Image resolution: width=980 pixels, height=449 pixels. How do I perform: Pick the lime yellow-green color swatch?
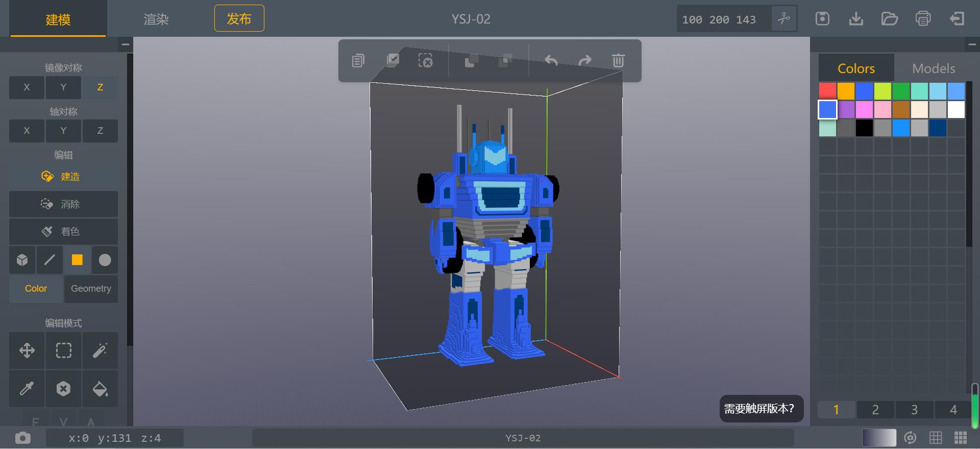click(x=883, y=91)
